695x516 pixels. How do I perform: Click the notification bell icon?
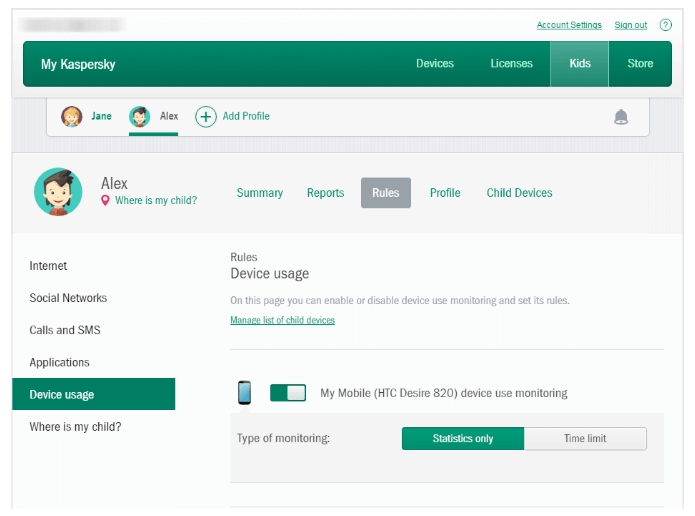[621, 117]
